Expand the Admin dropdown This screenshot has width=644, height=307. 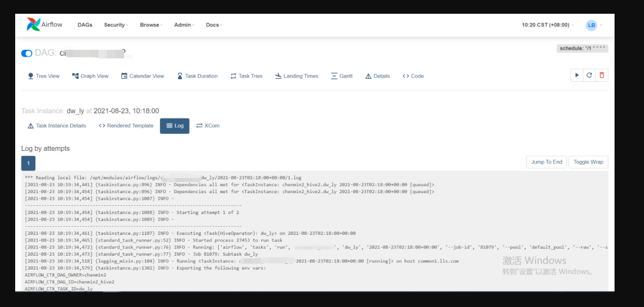tap(184, 25)
